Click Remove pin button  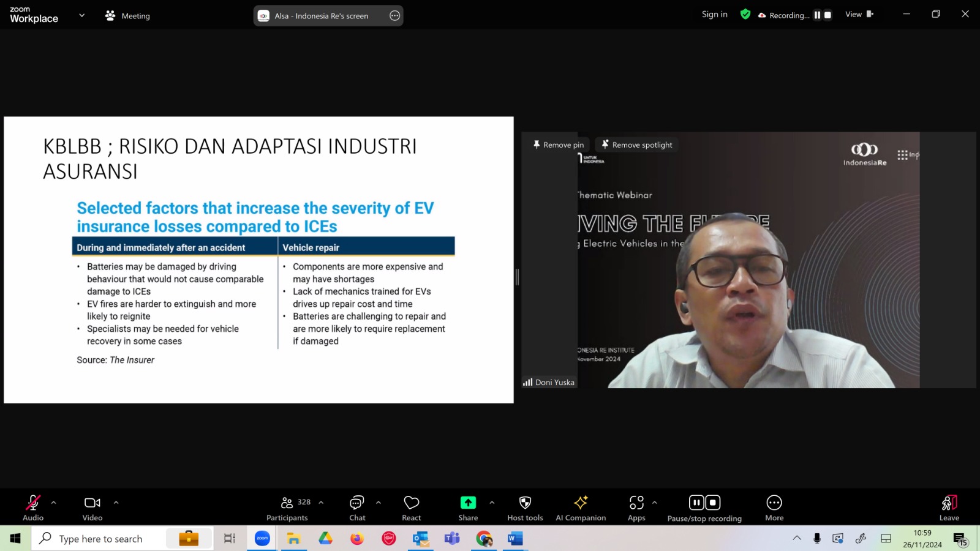(x=558, y=145)
